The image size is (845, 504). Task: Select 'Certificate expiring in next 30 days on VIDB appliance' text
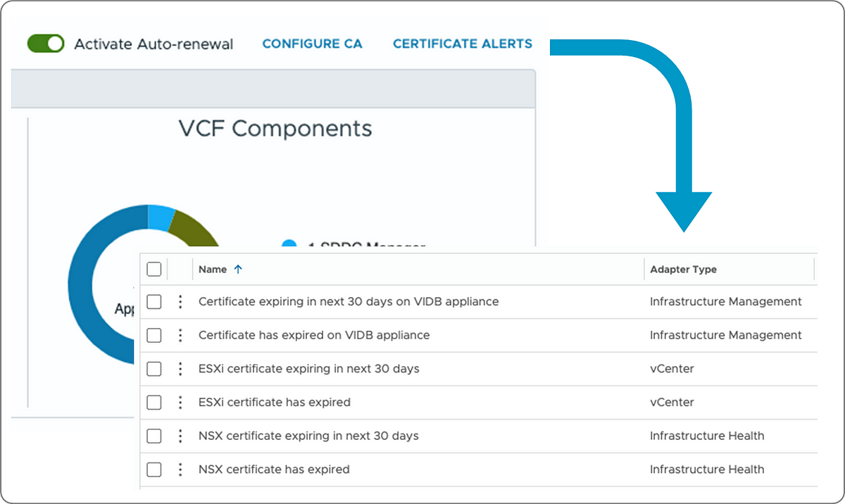349,301
